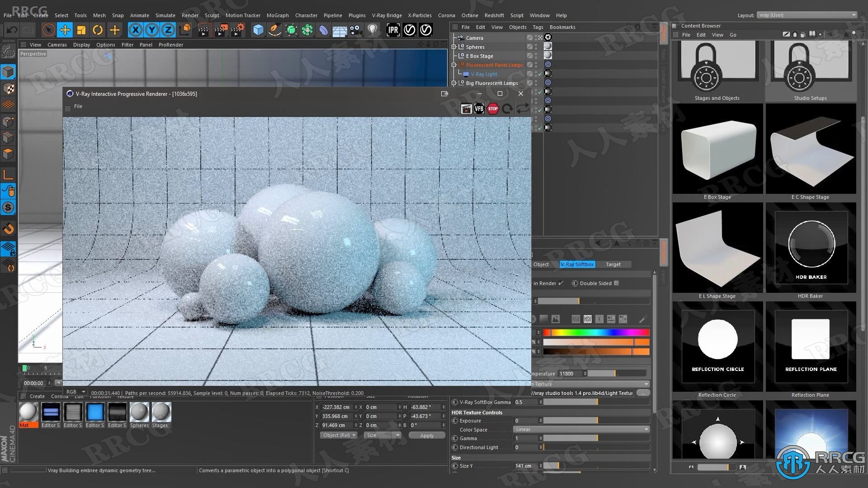Toggle Double Sided option
The width and height of the screenshot is (868, 488).
click(x=618, y=283)
